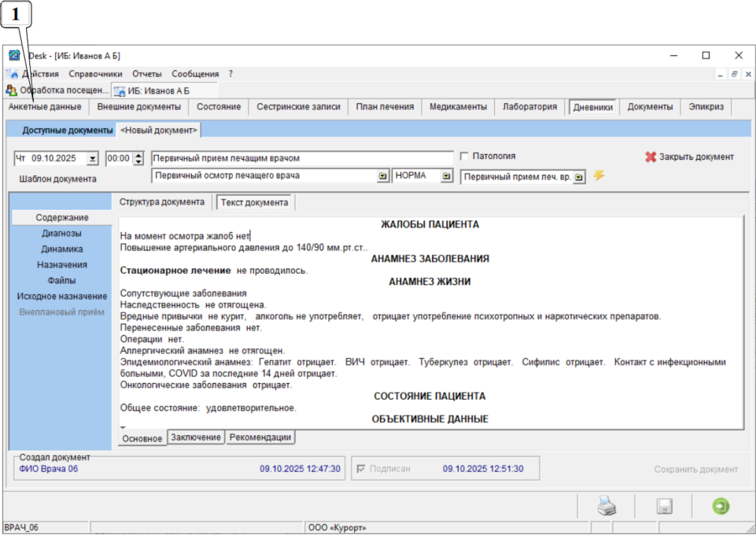756x535 pixels.
Task: Enable the Патология checkbox
Action: coord(464,156)
